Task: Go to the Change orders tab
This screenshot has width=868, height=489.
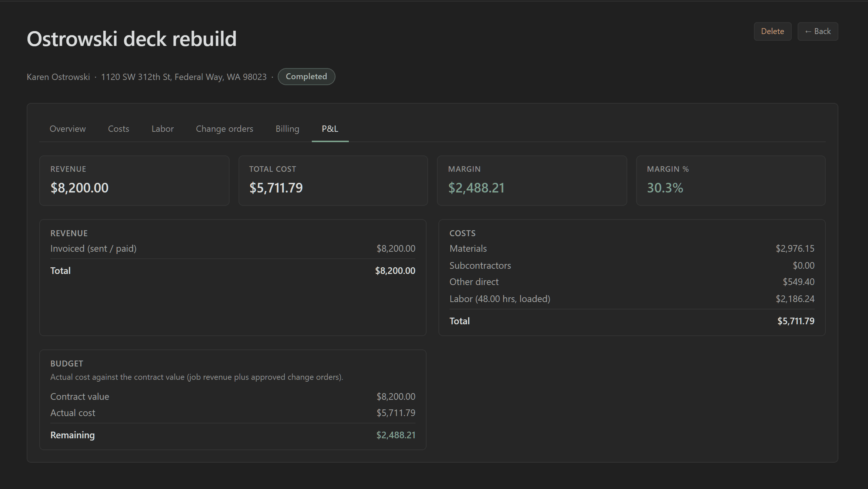Action: pyautogui.click(x=224, y=128)
